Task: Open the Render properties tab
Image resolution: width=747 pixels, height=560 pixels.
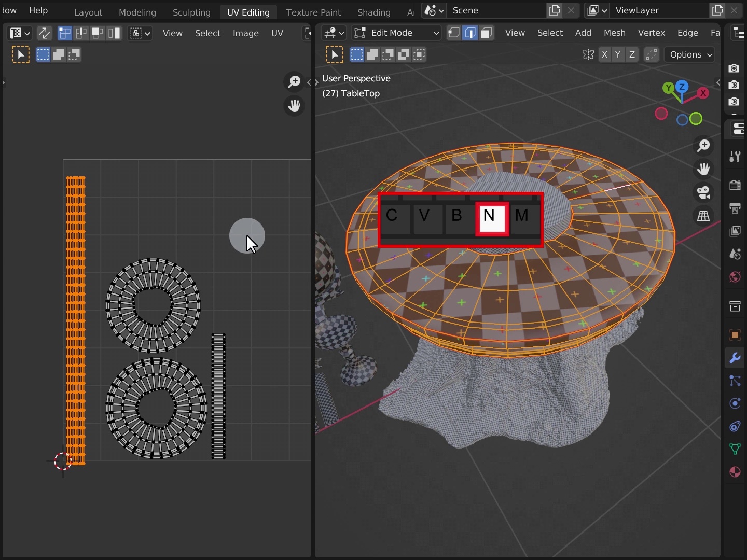Action: pyautogui.click(x=735, y=185)
